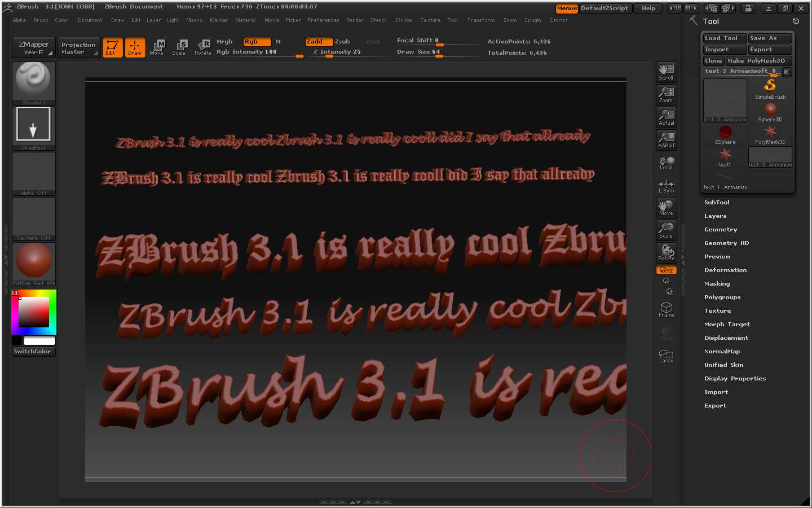Click the right shelf Rotate icon
812x508 pixels.
tap(667, 253)
